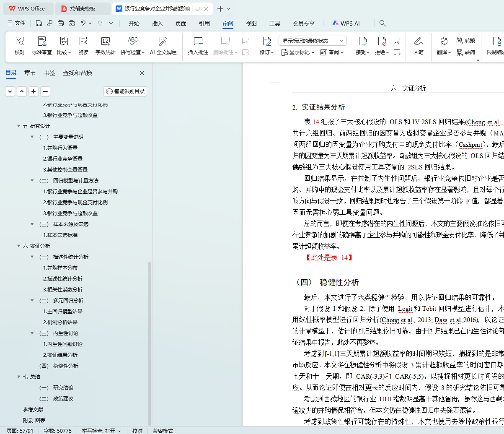
Task: Go to next change icon beside 拒绝
Action: click(x=397, y=52)
